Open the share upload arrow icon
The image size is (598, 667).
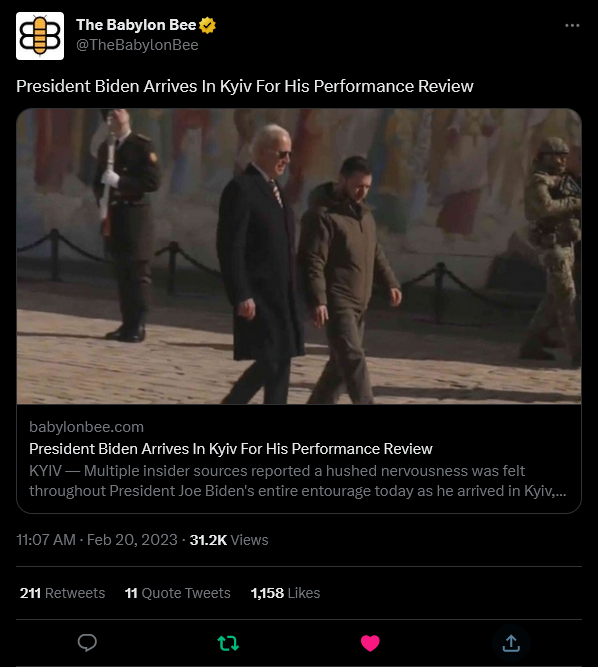click(511, 643)
